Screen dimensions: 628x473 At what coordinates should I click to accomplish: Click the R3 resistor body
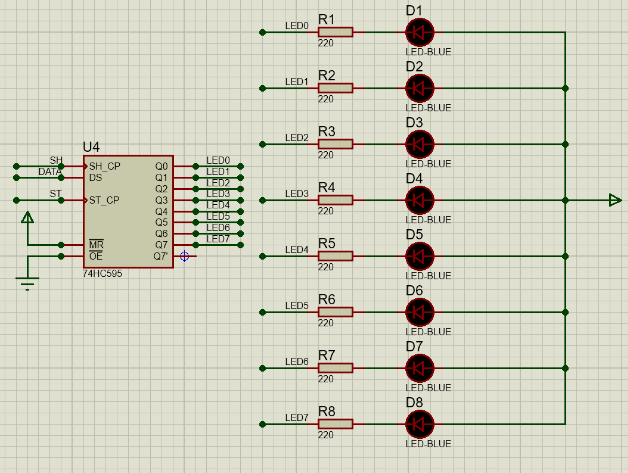click(335, 144)
